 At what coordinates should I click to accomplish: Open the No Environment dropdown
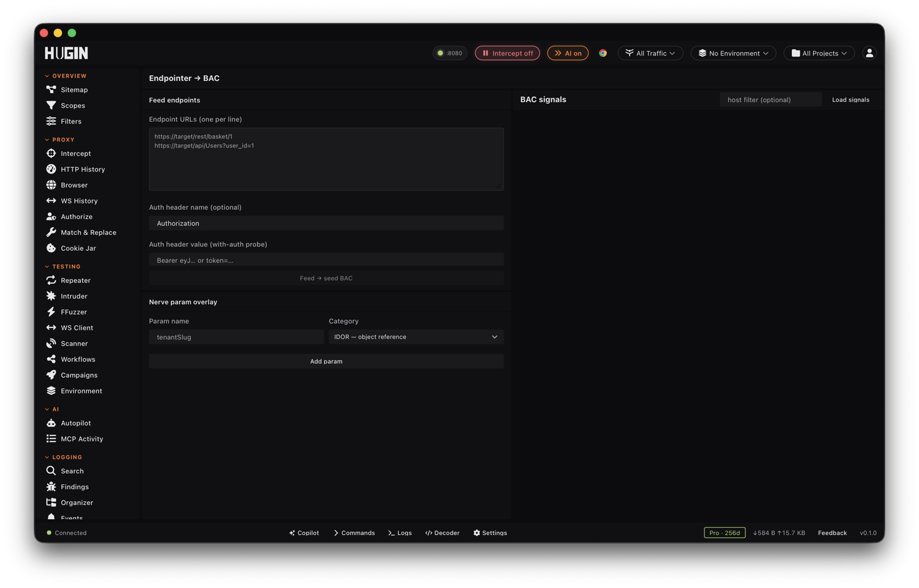pos(733,53)
